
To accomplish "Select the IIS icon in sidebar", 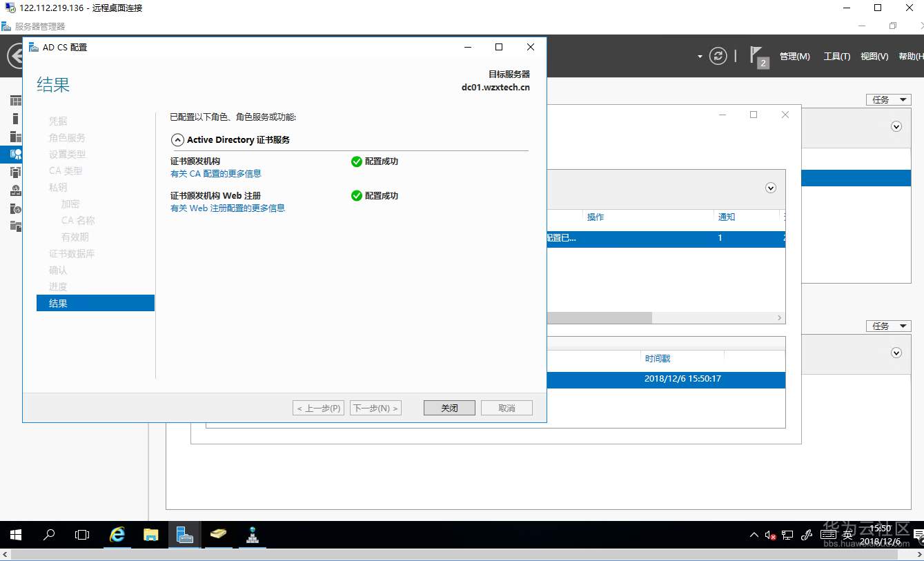I will [15, 208].
